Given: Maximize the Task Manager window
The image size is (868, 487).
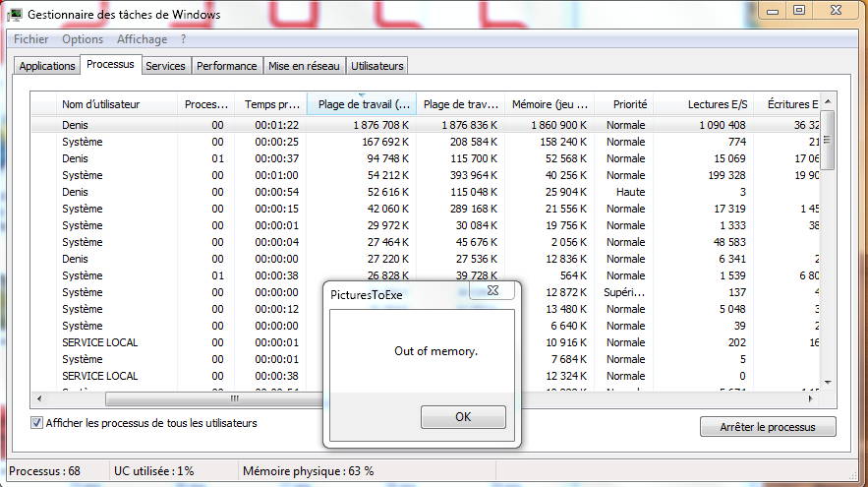Looking at the screenshot, I should tap(800, 11).
